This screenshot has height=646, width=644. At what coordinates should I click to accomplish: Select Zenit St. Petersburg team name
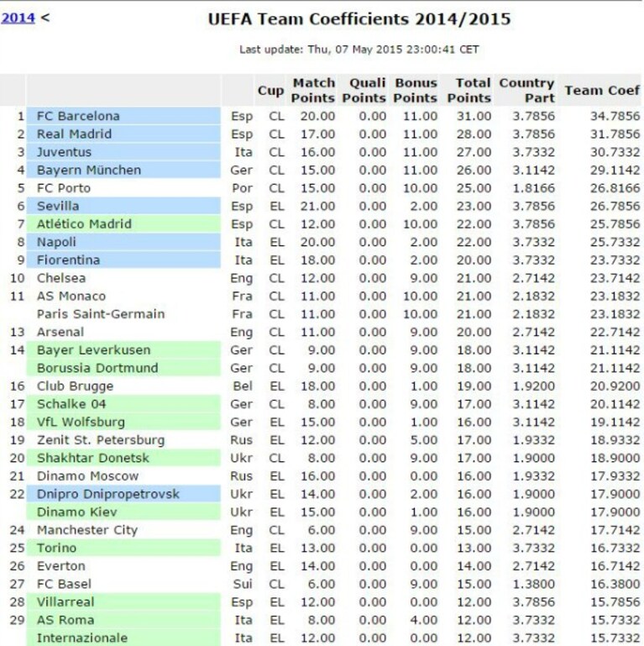click(x=101, y=440)
